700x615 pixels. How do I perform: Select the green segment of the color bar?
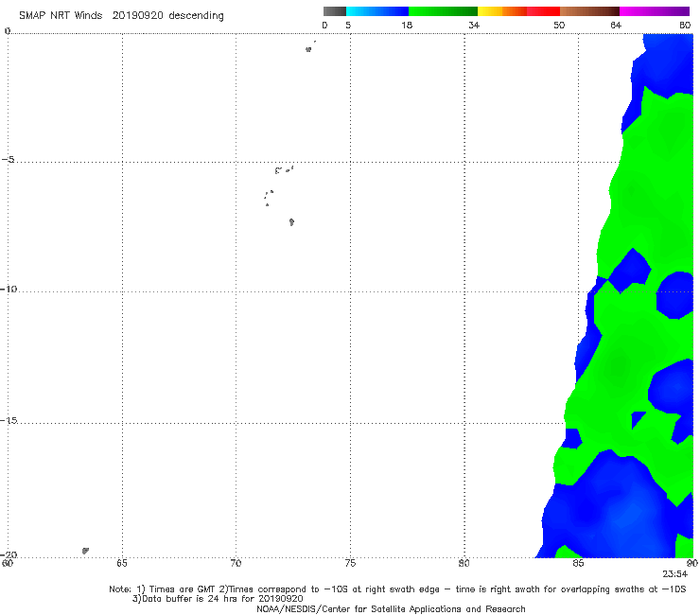pyautogui.click(x=443, y=11)
